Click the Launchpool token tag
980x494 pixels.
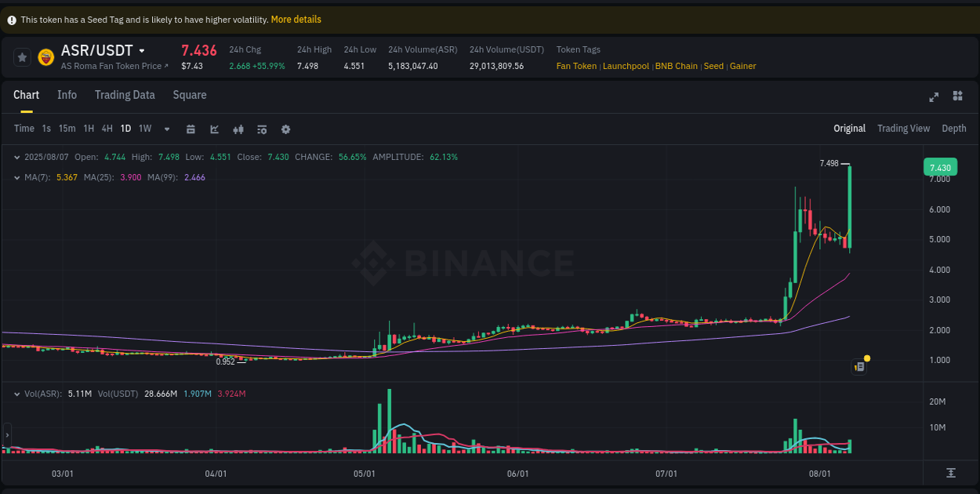pyautogui.click(x=626, y=66)
